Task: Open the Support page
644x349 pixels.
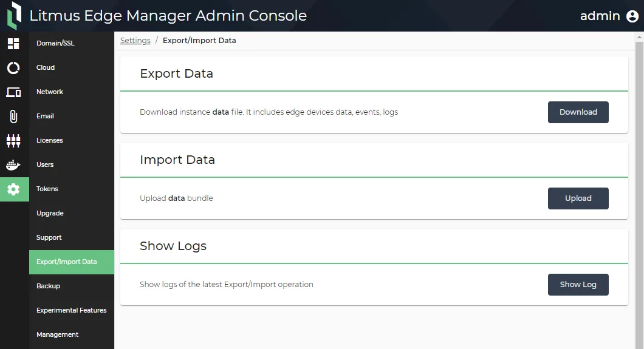Action: click(x=72, y=237)
